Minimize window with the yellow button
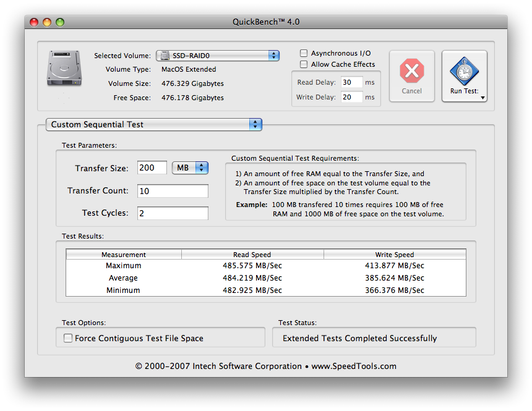This screenshot has width=532, height=411. point(47,22)
